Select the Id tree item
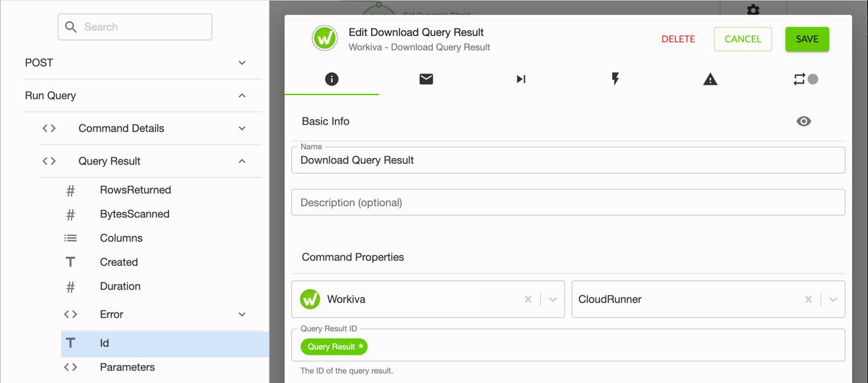868x383 pixels. click(165, 344)
